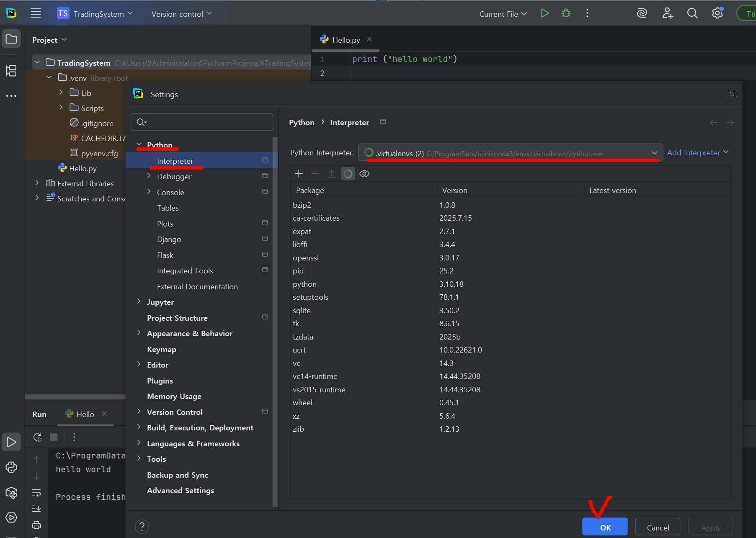Open Project Structure settings page
This screenshot has height=538, width=756.
click(177, 318)
